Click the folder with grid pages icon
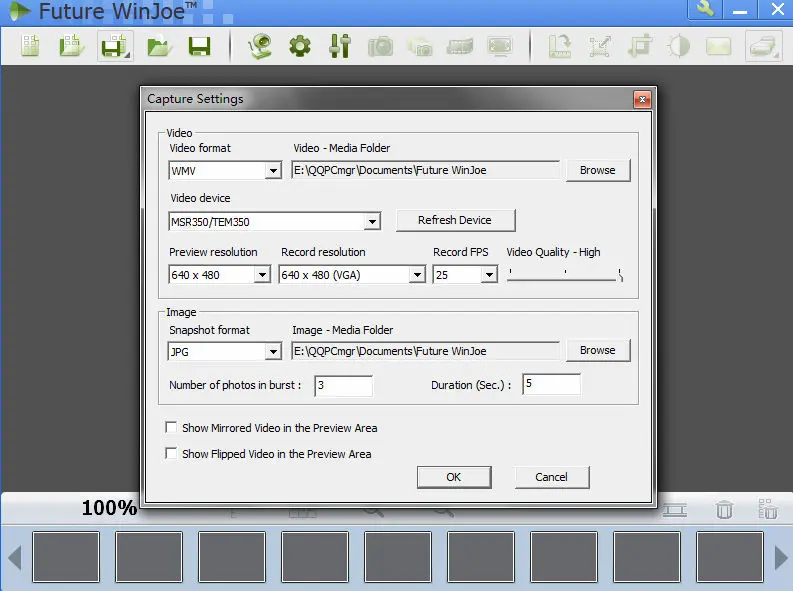Image resolution: width=793 pixels, height=591 pixels. click(x=71, y=46)
